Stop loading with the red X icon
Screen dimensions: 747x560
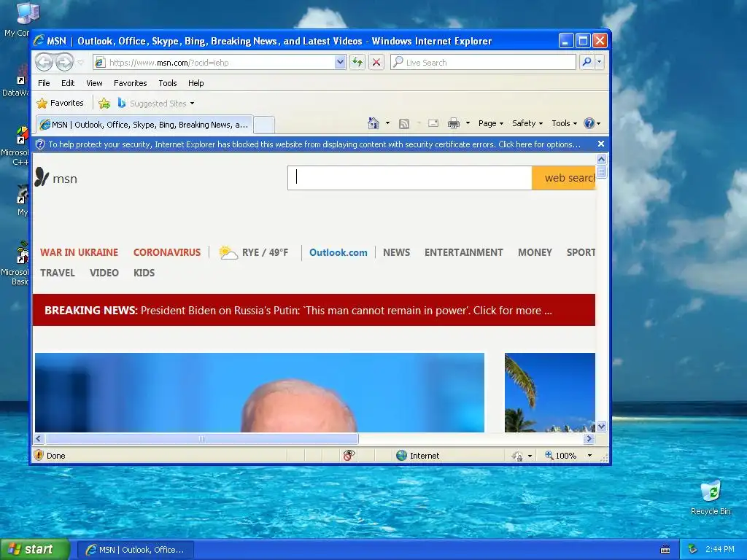pyautogui.click(x=376, y=62)
